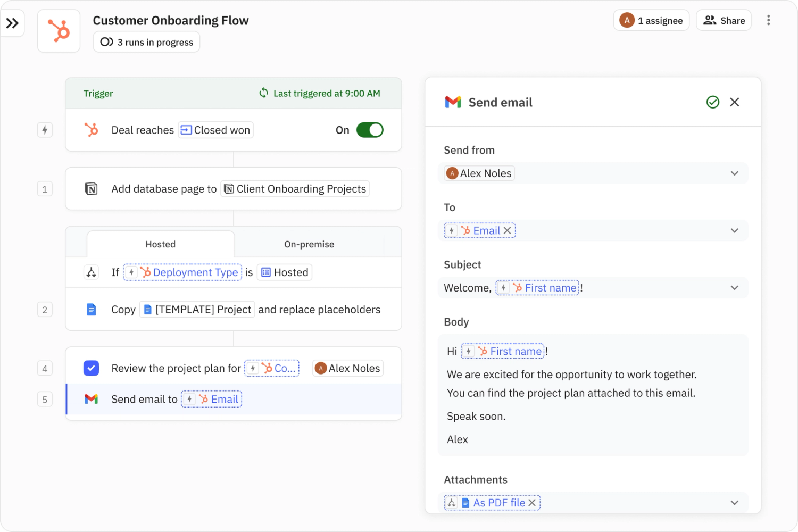Click HubSpot icon in Deal reaches row
Image resolution: width=798 pixels, height=532 pixels.
92,130
